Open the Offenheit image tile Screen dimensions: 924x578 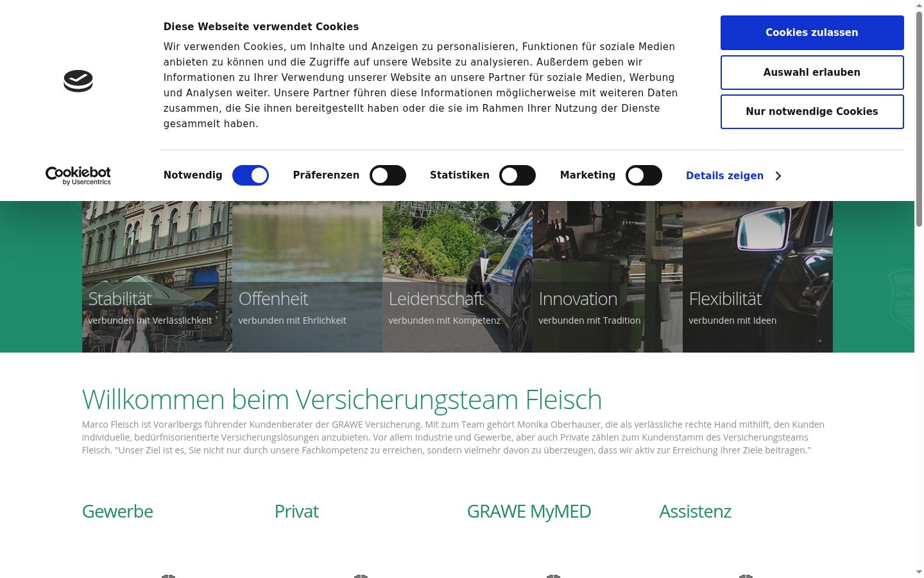(307, 277)
